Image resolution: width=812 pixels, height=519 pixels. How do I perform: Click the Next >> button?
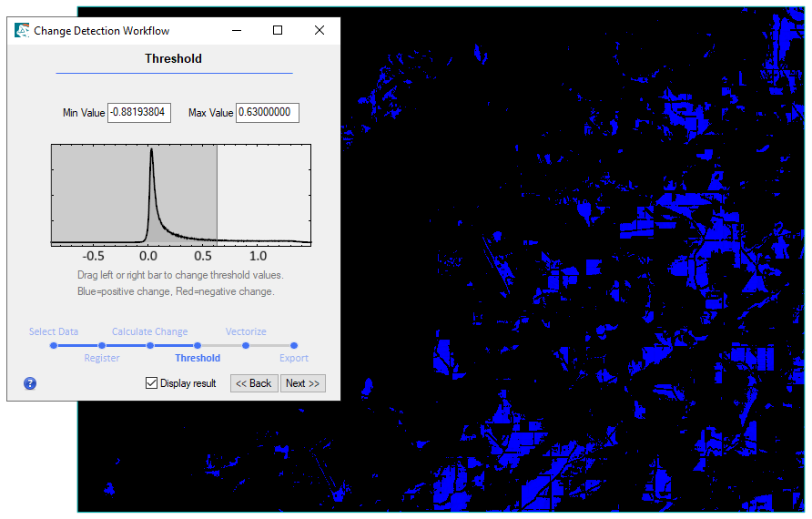(x=302, y=383)
